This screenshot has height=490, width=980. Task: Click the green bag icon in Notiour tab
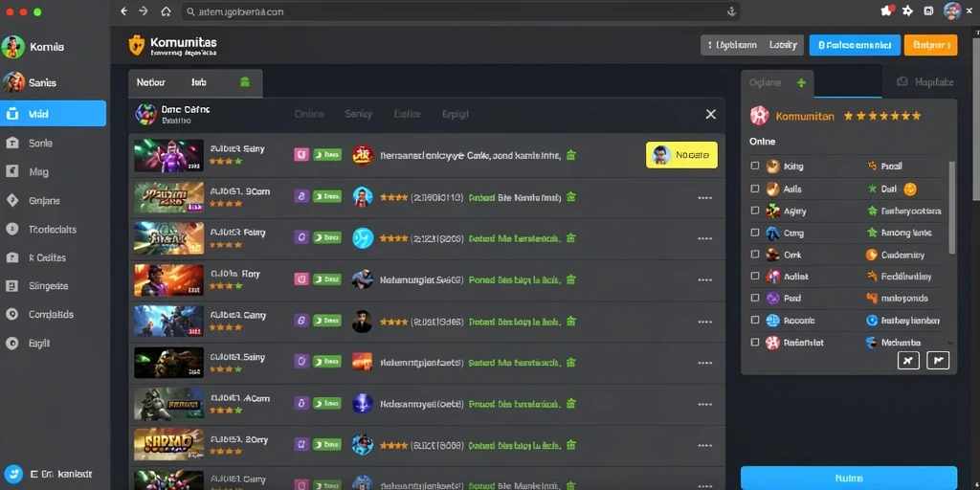(245, 82)
